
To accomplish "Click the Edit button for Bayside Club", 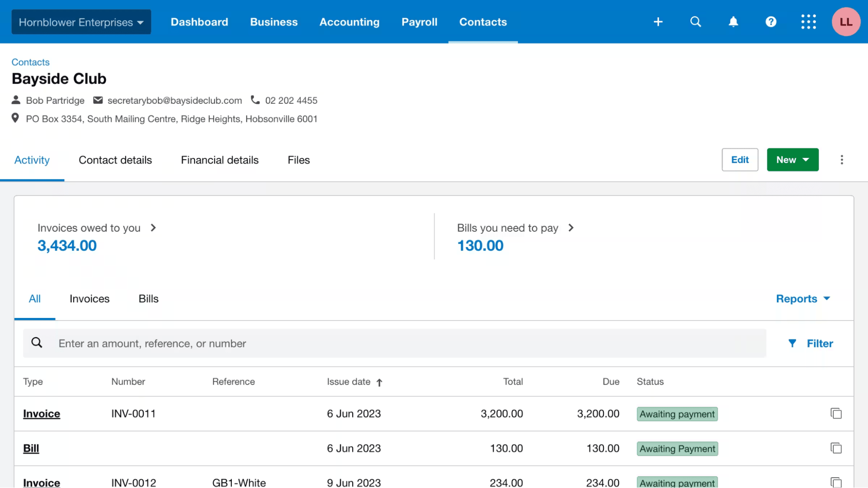I will pos(740,159).
